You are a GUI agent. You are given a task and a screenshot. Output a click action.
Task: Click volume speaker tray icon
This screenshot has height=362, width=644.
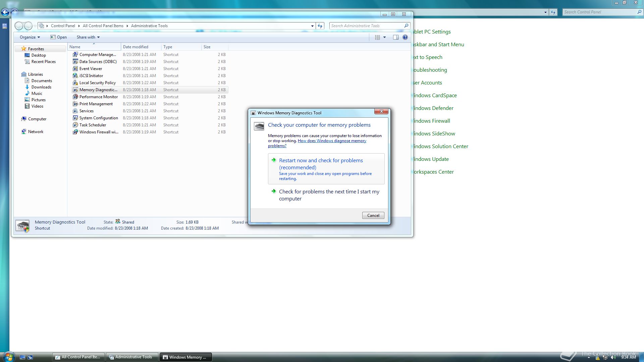(x=613, y=357)
